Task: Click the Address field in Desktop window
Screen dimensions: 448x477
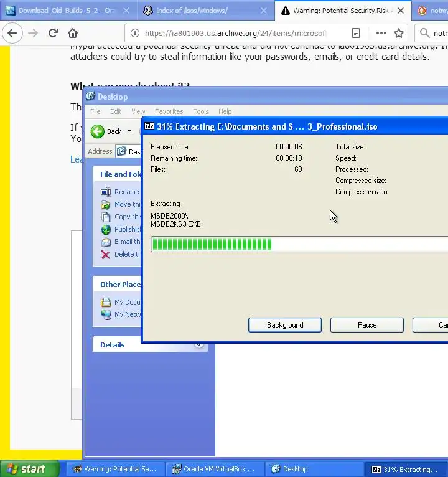Action: coord(129,151)
